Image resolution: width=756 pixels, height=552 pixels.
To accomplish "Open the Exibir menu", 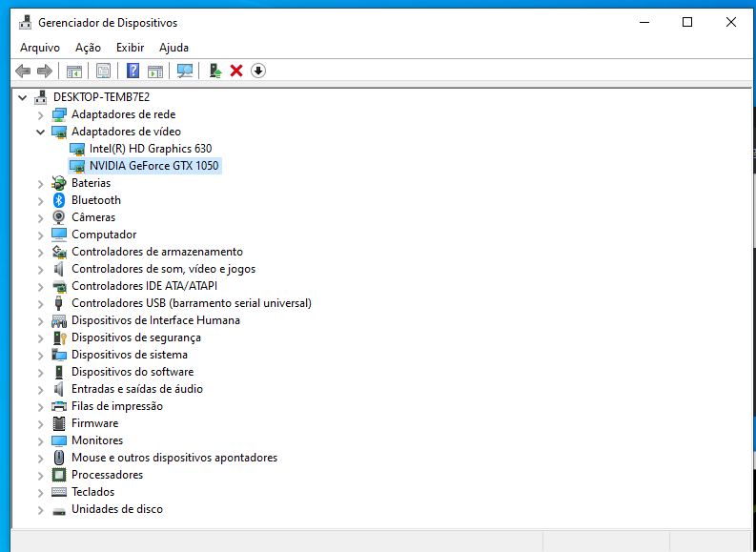I will coord(131,48).
